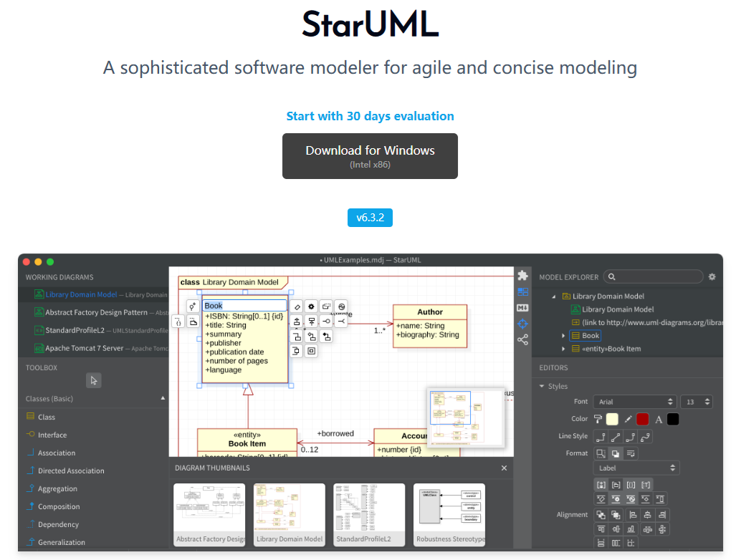
Task: Click the quick-edit gear icon beside Book
Action: (311, 306)
